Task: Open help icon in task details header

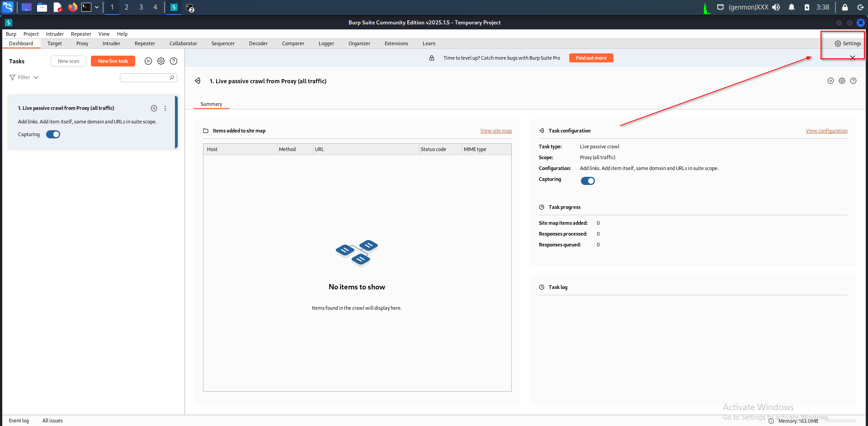Action: tap(853, 81)
